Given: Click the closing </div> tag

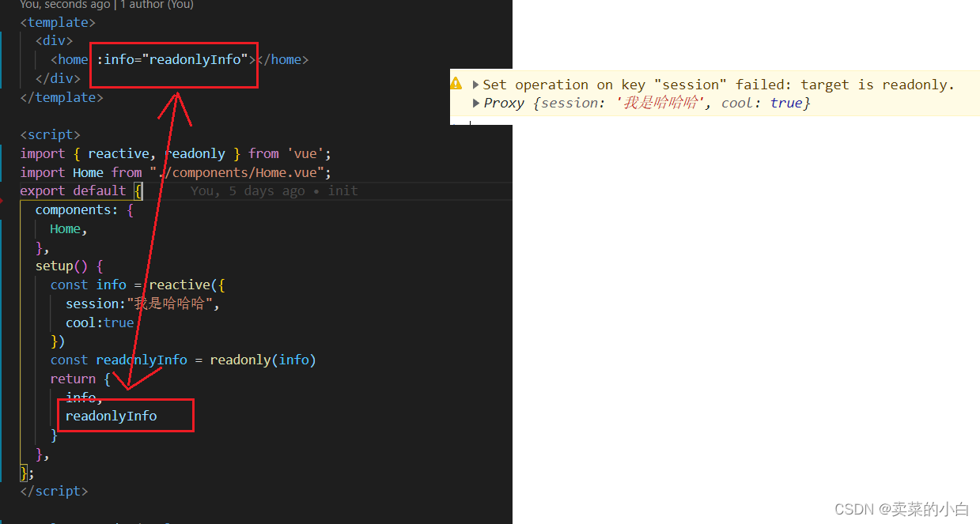Looking at the screenshot, I should pos(58,78).
